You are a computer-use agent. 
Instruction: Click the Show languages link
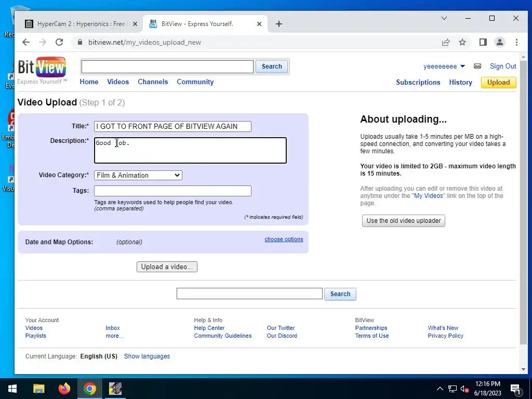(147, 356)
